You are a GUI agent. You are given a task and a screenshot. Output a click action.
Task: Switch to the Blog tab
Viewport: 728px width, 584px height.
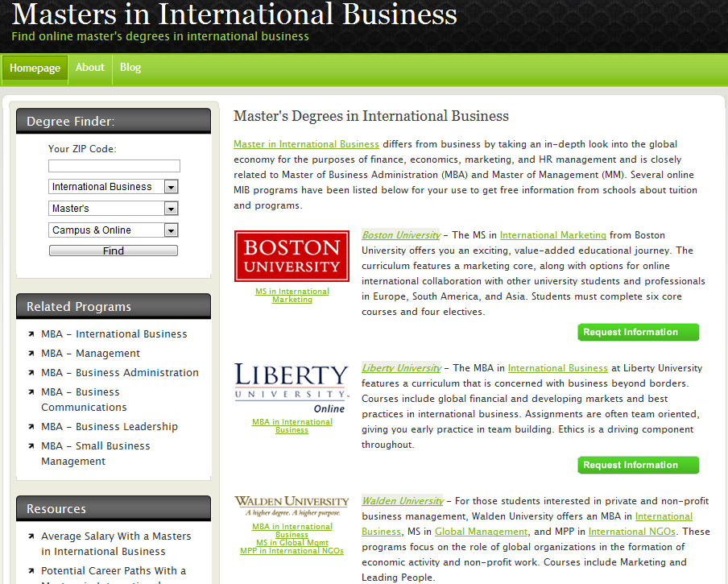[130, 68]
